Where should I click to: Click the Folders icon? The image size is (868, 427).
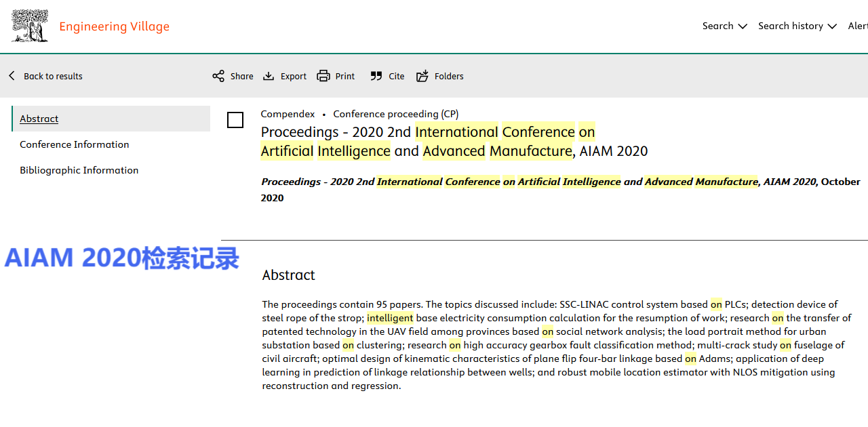pos(422,76)
